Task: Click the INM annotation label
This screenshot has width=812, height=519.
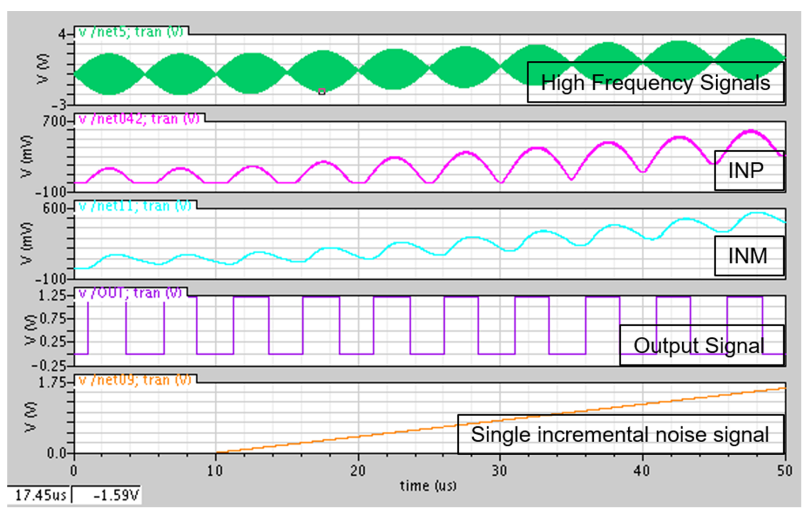Action: [x=748, y=256]
